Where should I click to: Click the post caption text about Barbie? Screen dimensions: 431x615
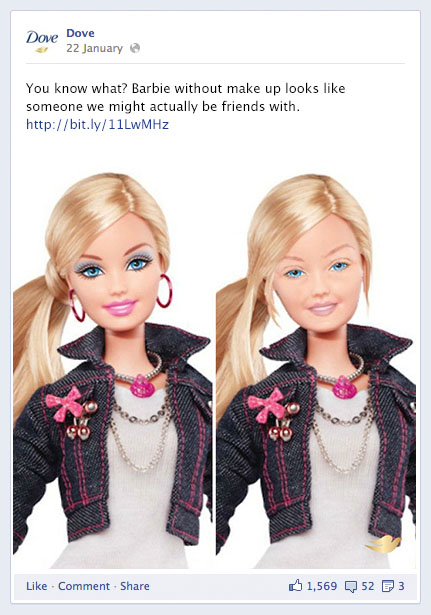[185, 97]
